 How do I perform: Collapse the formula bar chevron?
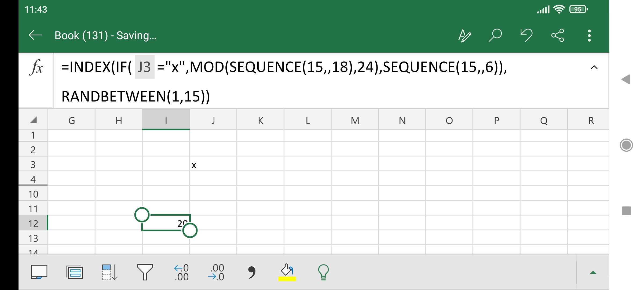click(x=594, y=67)
